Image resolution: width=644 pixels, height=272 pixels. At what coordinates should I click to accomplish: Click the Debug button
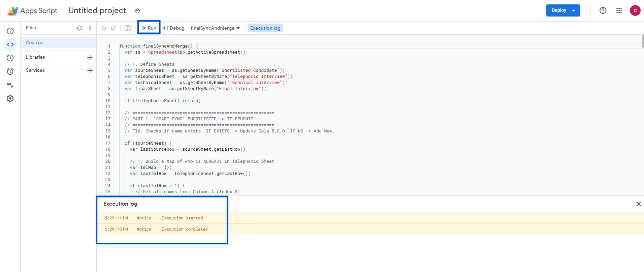coord(174,28)
